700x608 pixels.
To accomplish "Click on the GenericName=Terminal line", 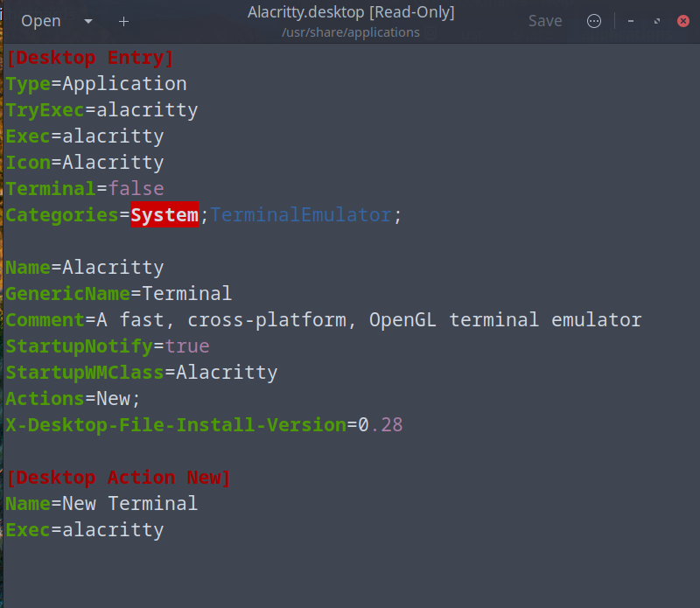I will click(118, 294).
